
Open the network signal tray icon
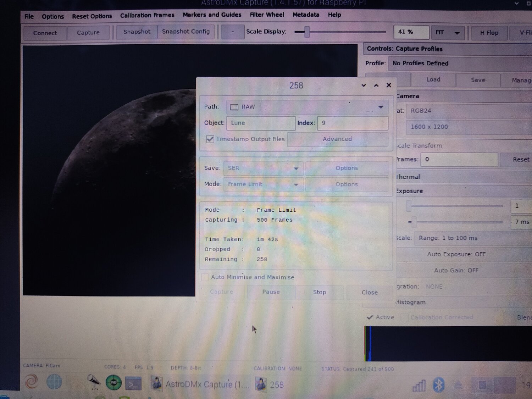click(419, 385)
